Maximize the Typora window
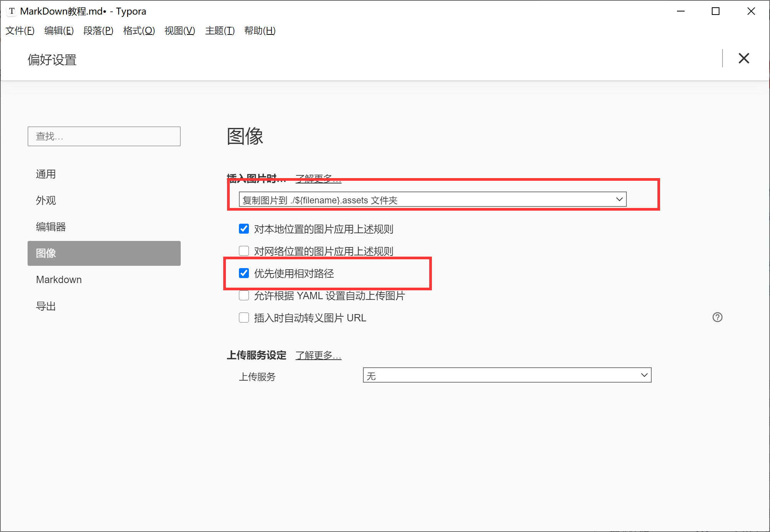The image size is (770, 532). coord(716,11)
